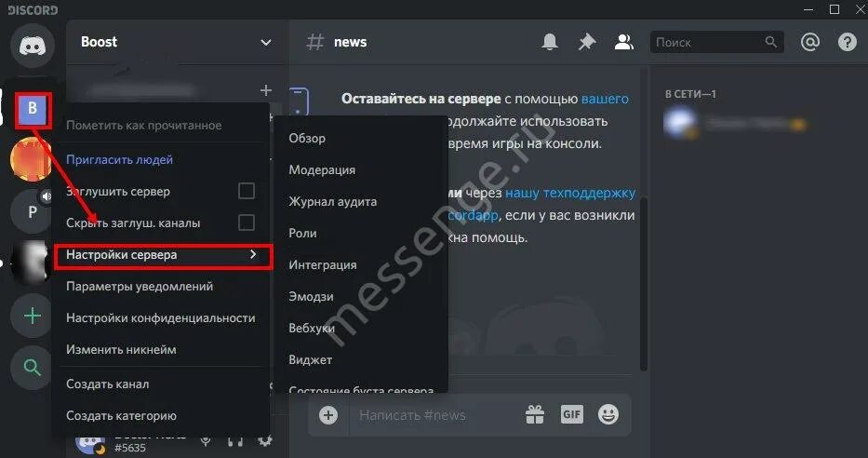Open Роли in the submenu
The image size is (868, 458).
302,233
